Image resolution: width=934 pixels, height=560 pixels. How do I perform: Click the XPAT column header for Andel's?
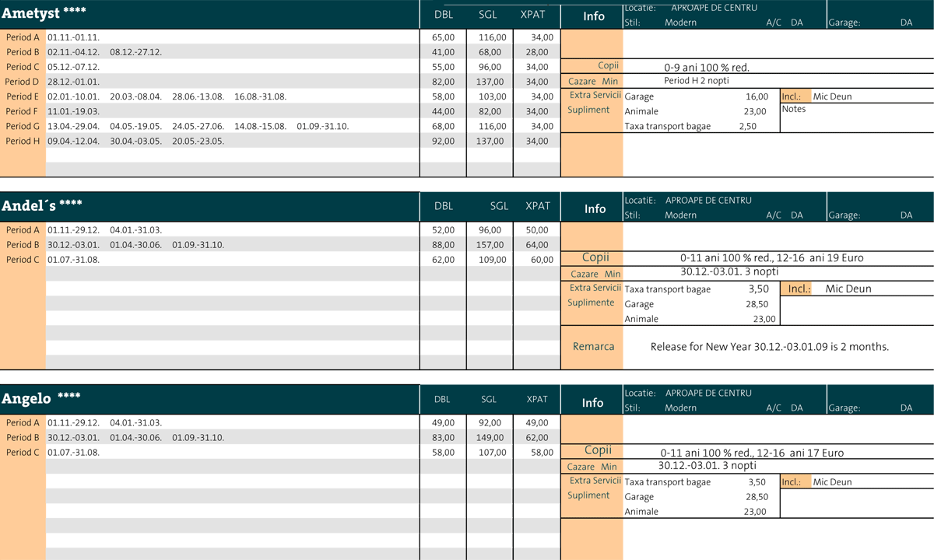[538, 206]
